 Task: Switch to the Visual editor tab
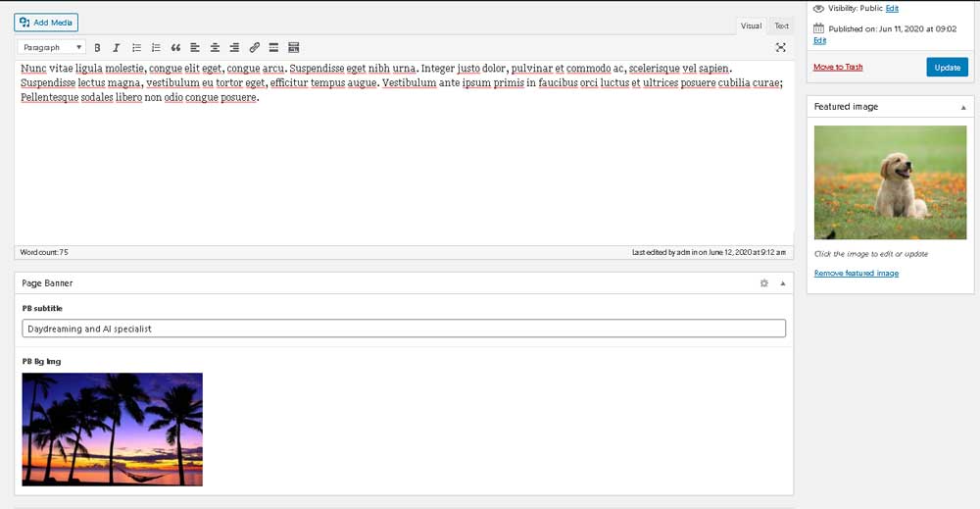click(751, 26)
